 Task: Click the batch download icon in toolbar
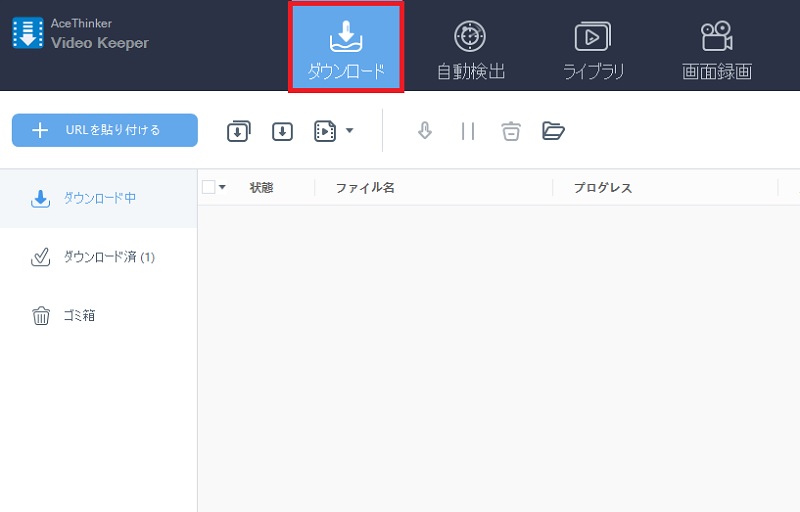click(239, 131)
